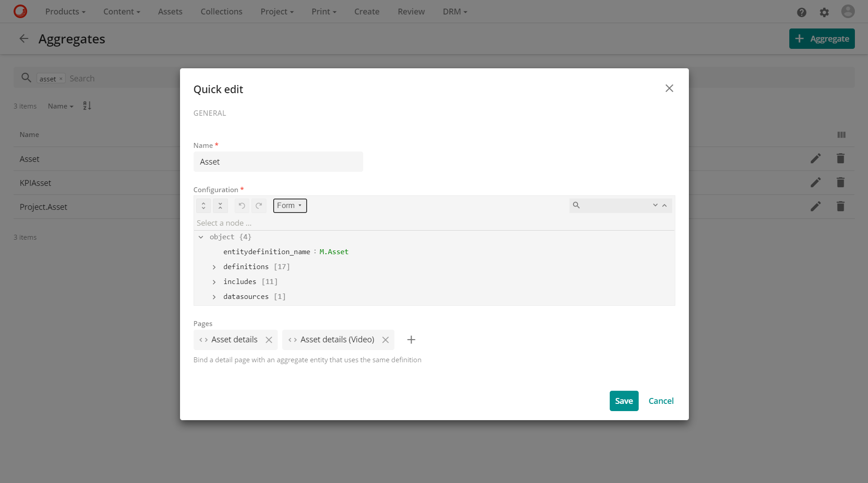Edit the Project.Asset row
The width and height of the screenshot is (868, 483).
pyautogui.click(x=816, y=206)
